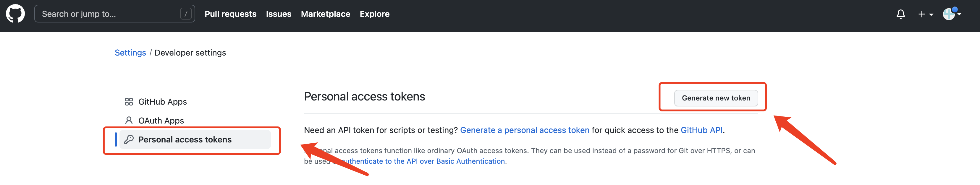Image resolution: width=980 pixels, height=185 pixels.
Task: Click the OAuth Apps person icon
Action: tap(129, 120)
